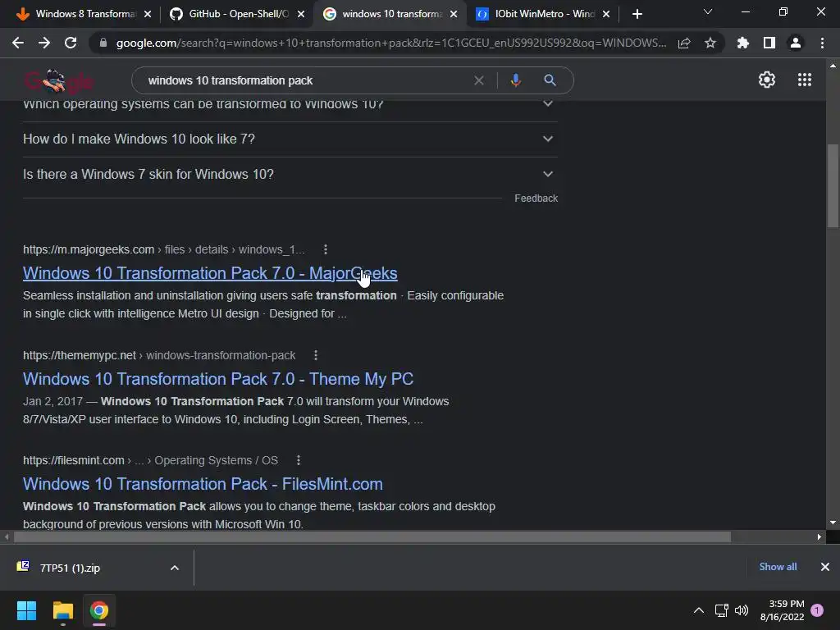This screenshot has width=840, height=630.
Task: Click the filesmint.com URL breadcrumb
Action: (151, 460)
